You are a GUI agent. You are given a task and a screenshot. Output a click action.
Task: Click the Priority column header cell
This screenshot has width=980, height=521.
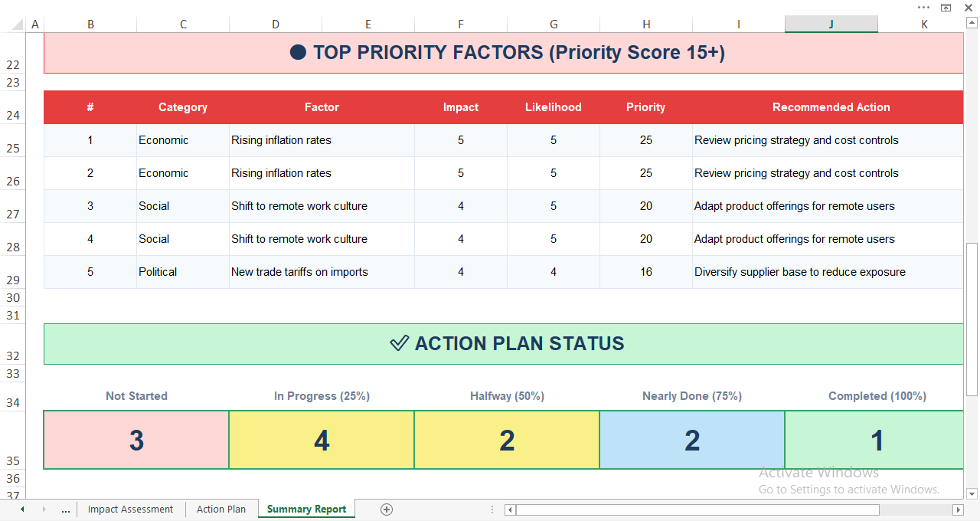click(x=646, y=107)
